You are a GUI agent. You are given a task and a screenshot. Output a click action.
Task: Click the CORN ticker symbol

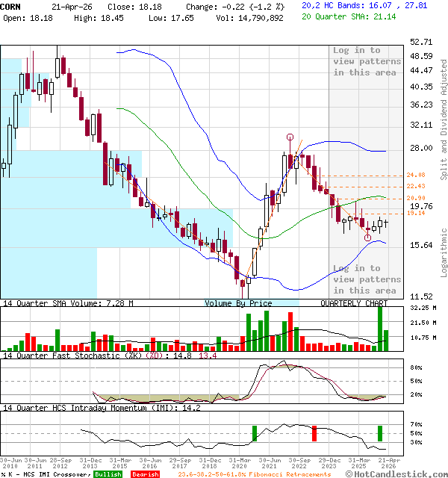click(11, 5)
